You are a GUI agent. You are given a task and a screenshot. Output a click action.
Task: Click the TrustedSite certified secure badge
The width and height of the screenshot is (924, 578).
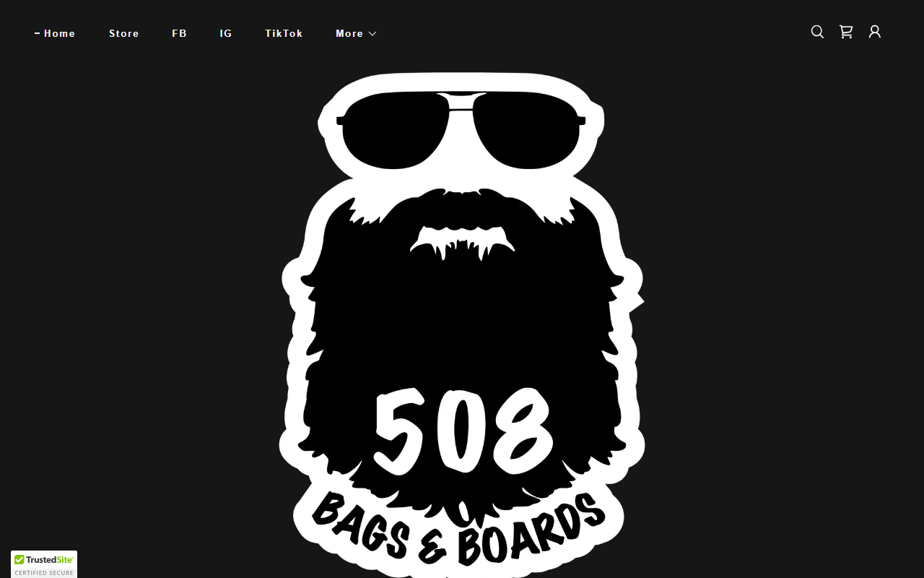44,564
